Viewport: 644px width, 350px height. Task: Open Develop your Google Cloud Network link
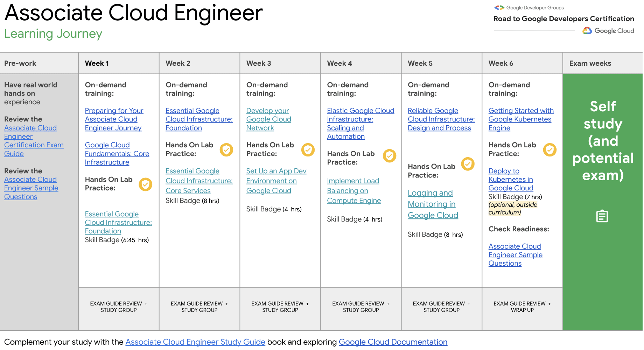268,119
